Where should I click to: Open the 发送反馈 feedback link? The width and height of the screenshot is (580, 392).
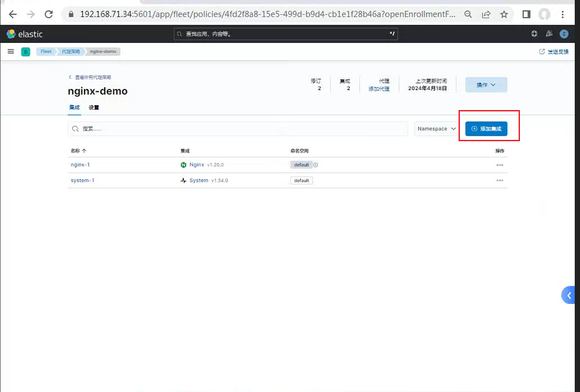point(554,52)
